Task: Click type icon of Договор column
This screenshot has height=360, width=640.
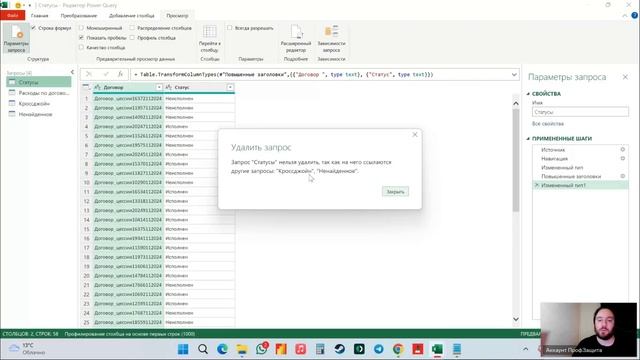Action: (x=97, y=87)
